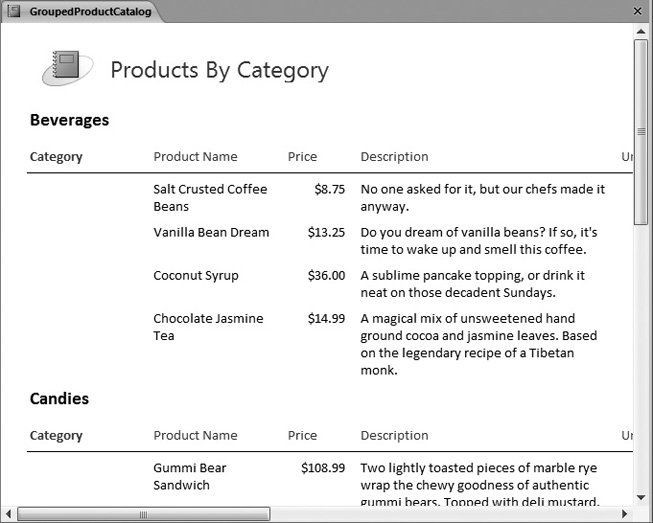Click the GroupedProductCatalog tab's report icon
The height and width of the screenshot is (523, 653).
pyautogui.click(x=14, y=12)
